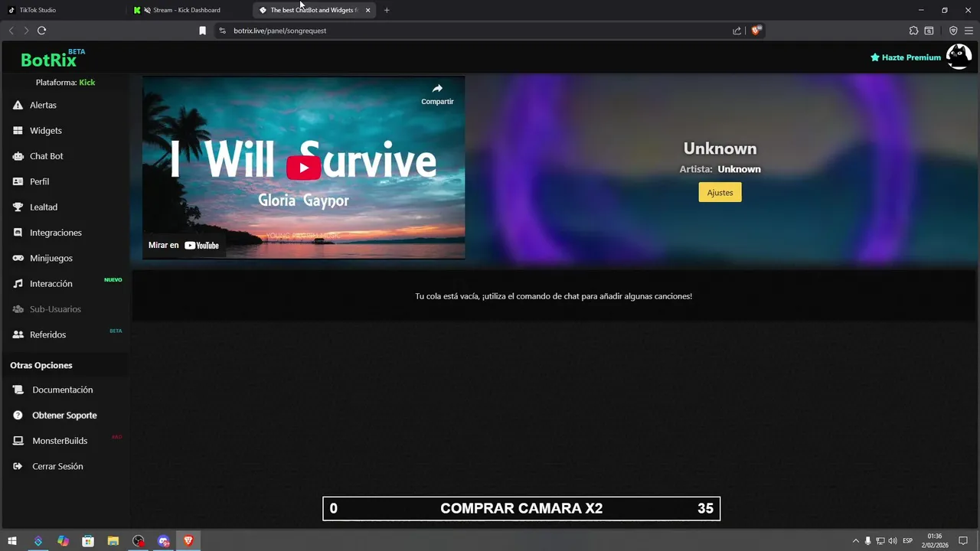The height and width of the screenshot is (551, 980).
Task: Open clock and date flyout
Action: tap(935, 541)
